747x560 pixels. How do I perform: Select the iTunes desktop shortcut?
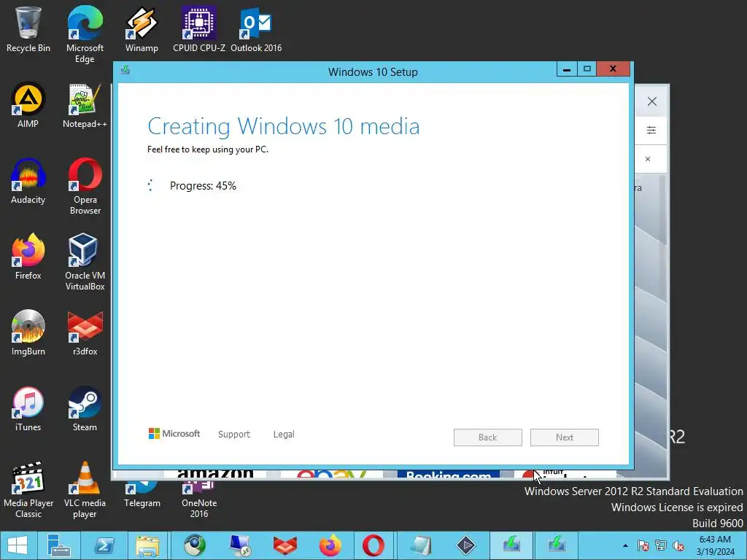point(28,408)
